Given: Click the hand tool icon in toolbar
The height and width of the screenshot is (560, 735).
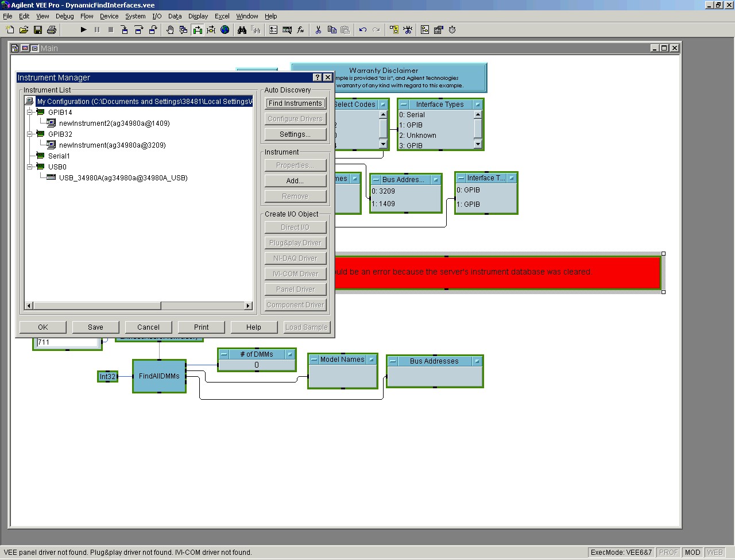Looking at the screenshot, I should pos(170,30).
